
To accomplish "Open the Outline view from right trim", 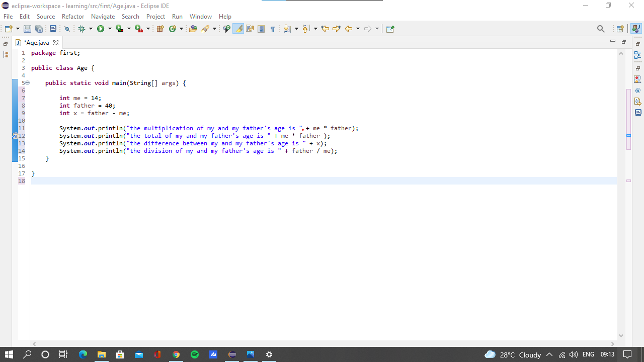I will pyautogui.click(x=638, y=55).
